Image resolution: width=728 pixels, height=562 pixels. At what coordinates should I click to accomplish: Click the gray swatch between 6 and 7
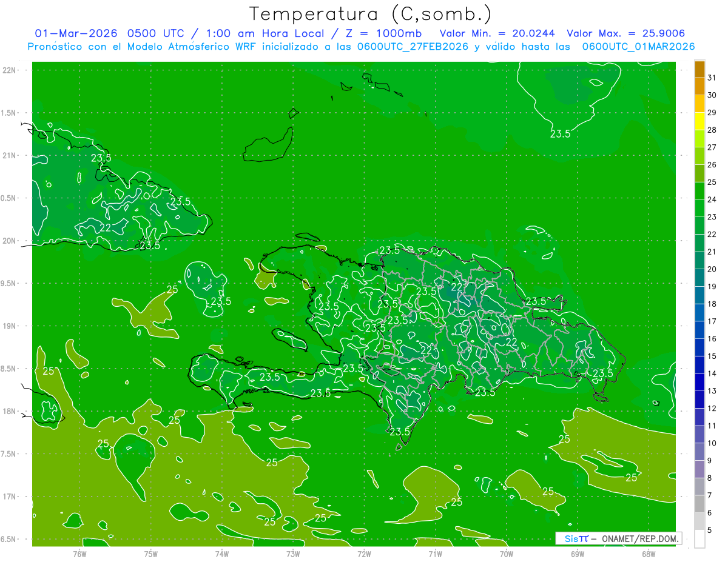pos(699,504)
